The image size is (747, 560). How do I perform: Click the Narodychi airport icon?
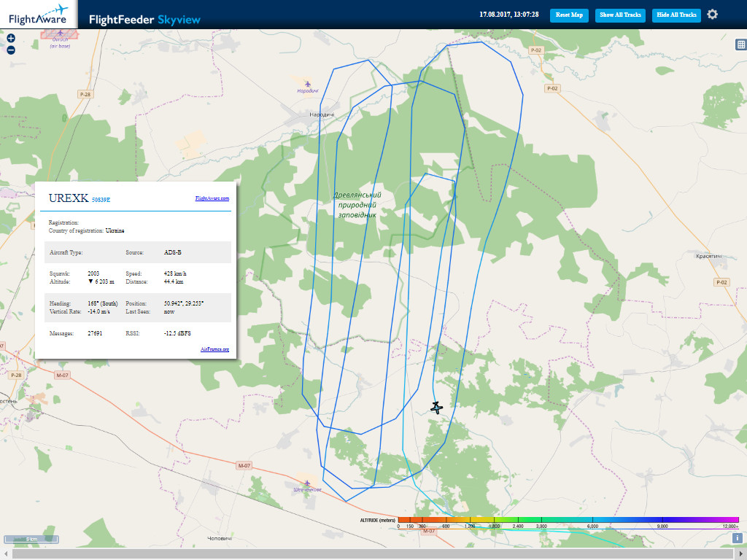307,82
